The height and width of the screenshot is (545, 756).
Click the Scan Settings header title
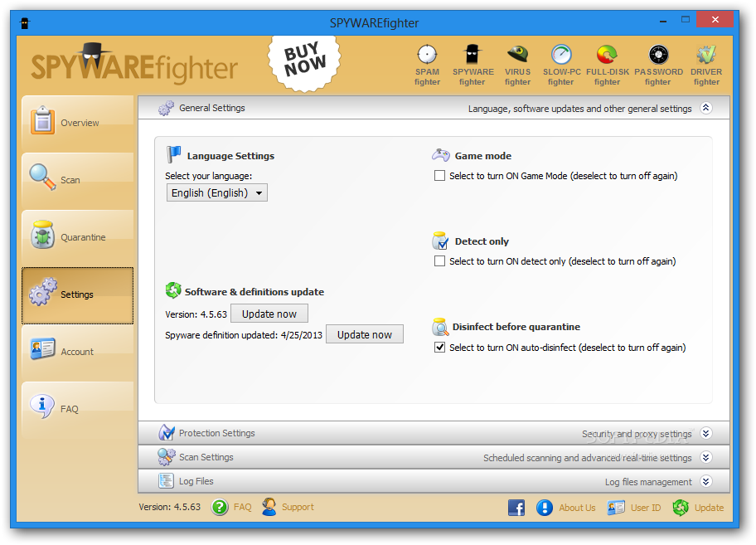tap(206, 457)
